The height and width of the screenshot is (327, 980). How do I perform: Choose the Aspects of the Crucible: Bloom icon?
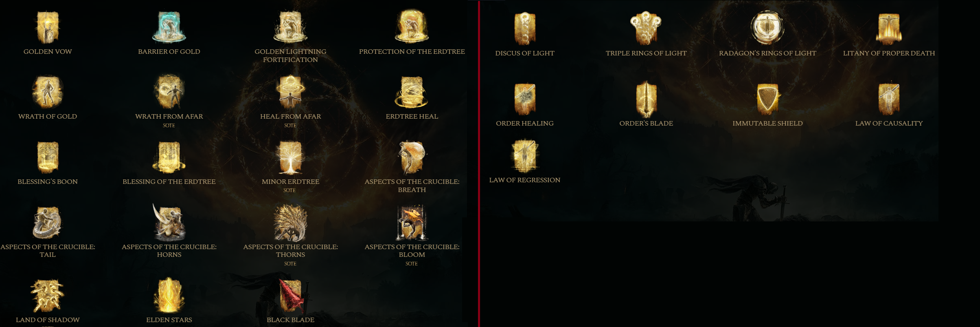(412, 223)
